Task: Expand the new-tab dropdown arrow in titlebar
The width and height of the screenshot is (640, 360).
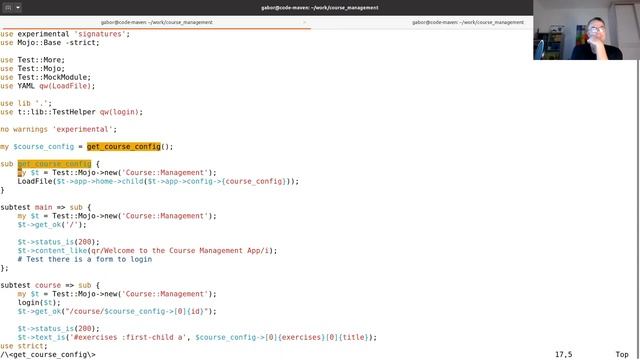Action: (18, 7)
